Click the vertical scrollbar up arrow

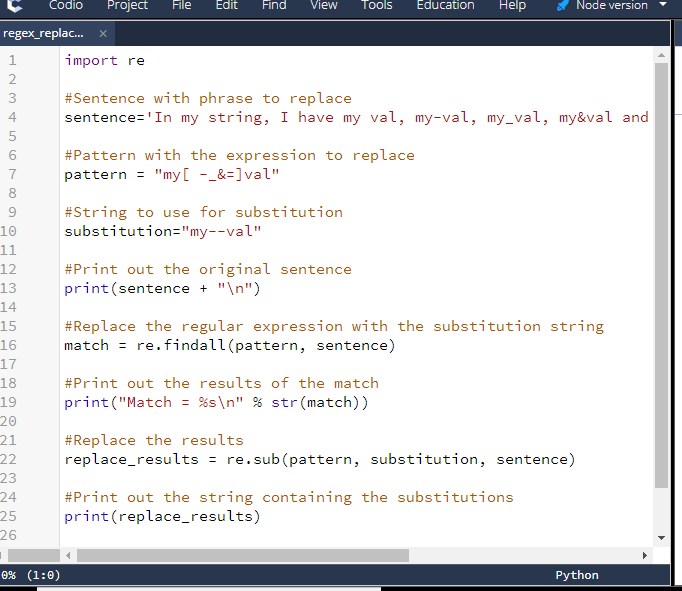pyautogui.click(x=661, y=55)
